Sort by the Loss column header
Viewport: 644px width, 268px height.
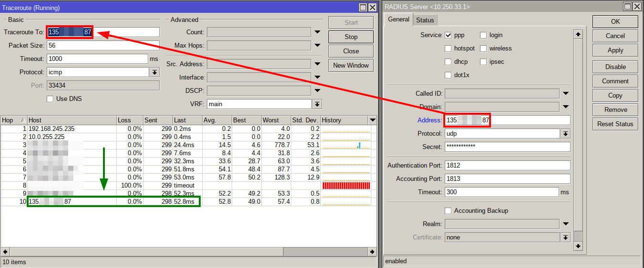(130, 120)
